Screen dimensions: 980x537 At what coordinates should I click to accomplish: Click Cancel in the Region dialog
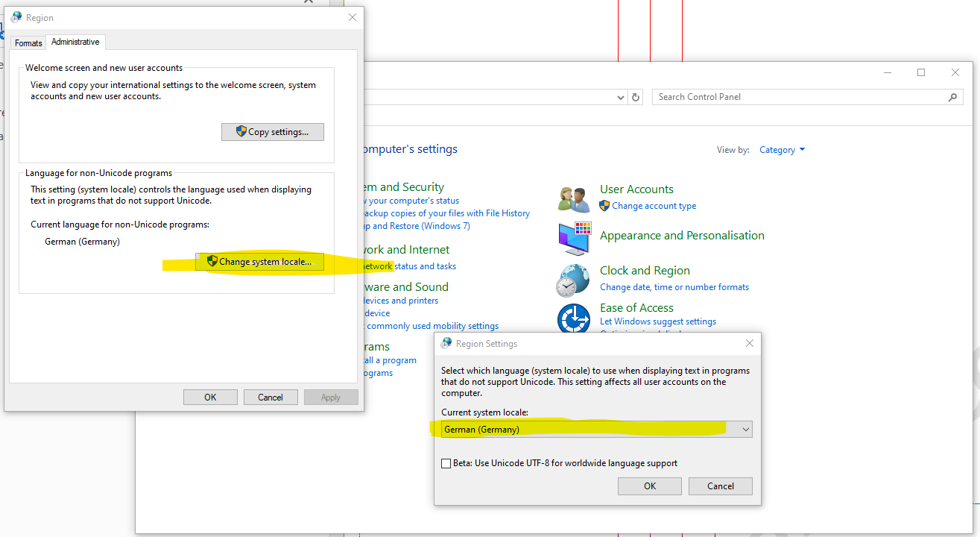pyautogui.click(x=271, y=398)
